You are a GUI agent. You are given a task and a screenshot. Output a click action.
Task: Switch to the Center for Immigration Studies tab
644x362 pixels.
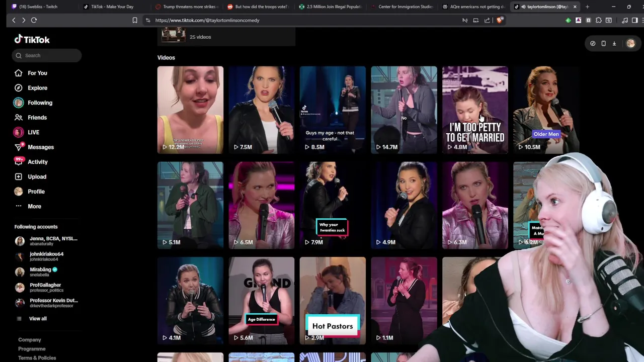403,7
